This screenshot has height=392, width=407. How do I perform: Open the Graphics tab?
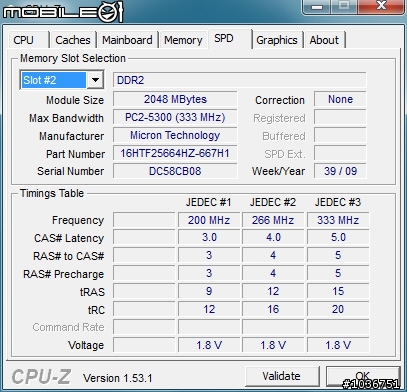(277, 40)
